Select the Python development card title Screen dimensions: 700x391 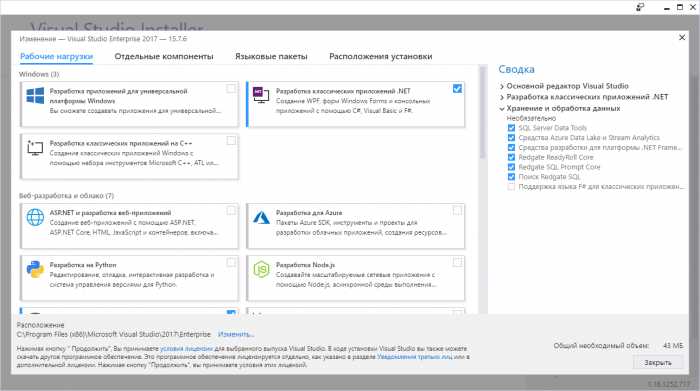(83, 265)
